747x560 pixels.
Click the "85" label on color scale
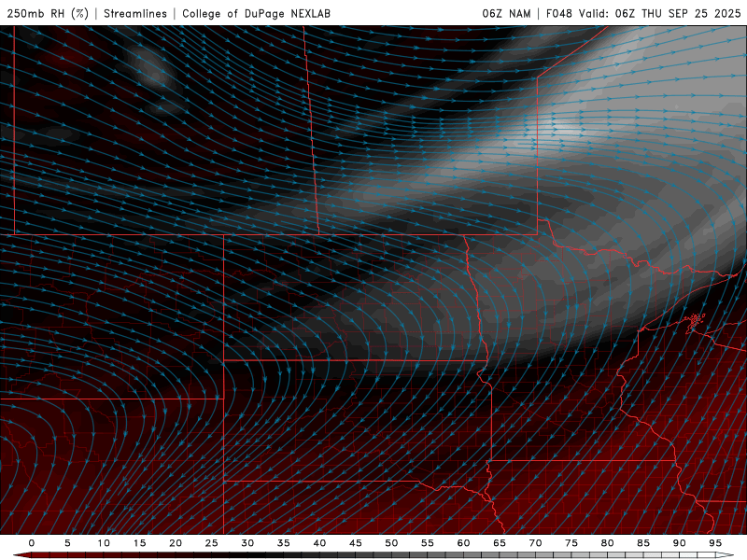coord(643,543)
